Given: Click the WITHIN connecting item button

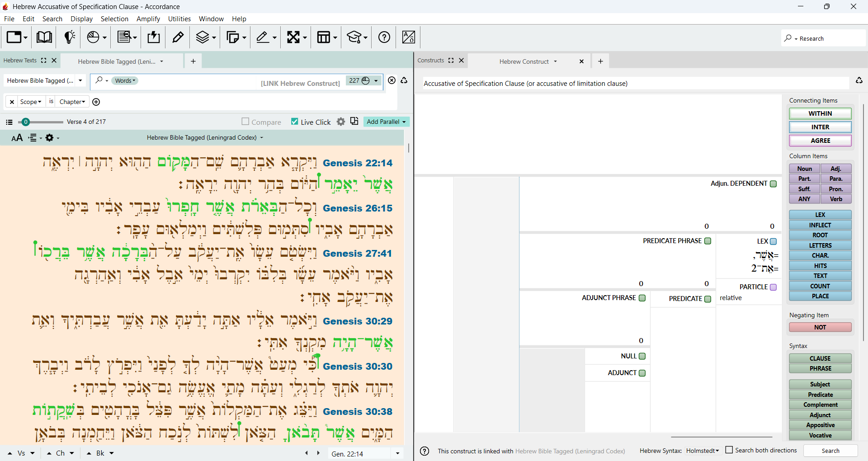Looking at the screenshot, I should tap(820, 113).
